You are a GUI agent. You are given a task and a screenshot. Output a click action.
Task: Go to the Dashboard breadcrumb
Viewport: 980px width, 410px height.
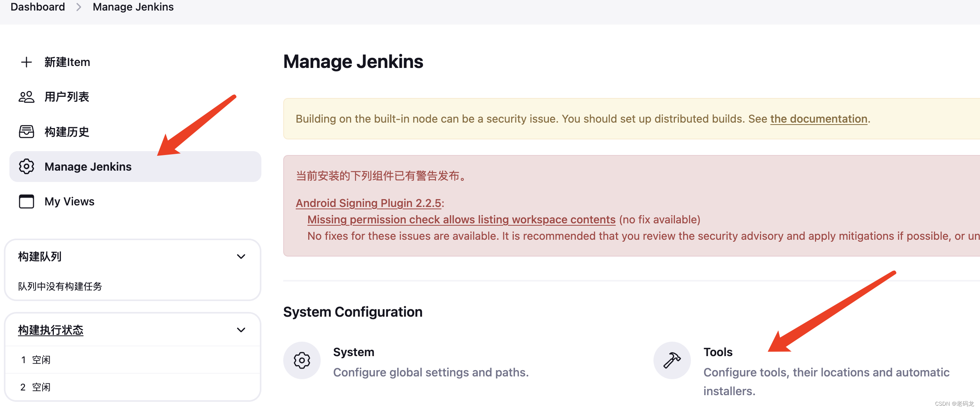(x=38, y=7)
